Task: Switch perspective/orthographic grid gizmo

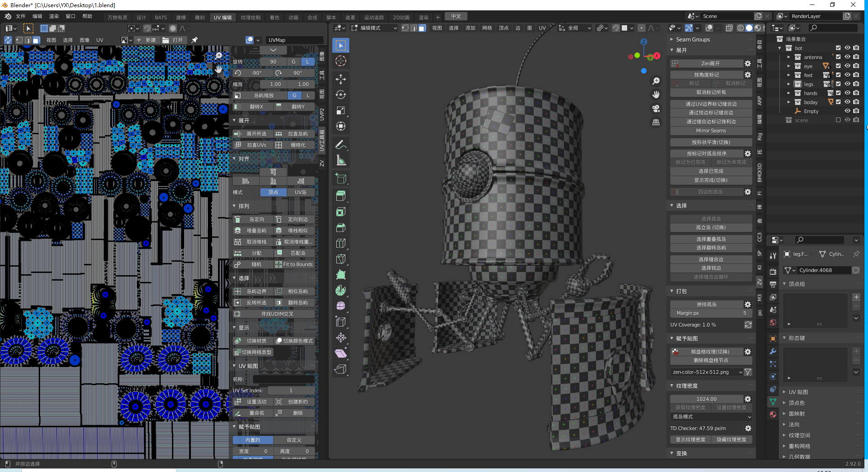Action: pos(656,123)
